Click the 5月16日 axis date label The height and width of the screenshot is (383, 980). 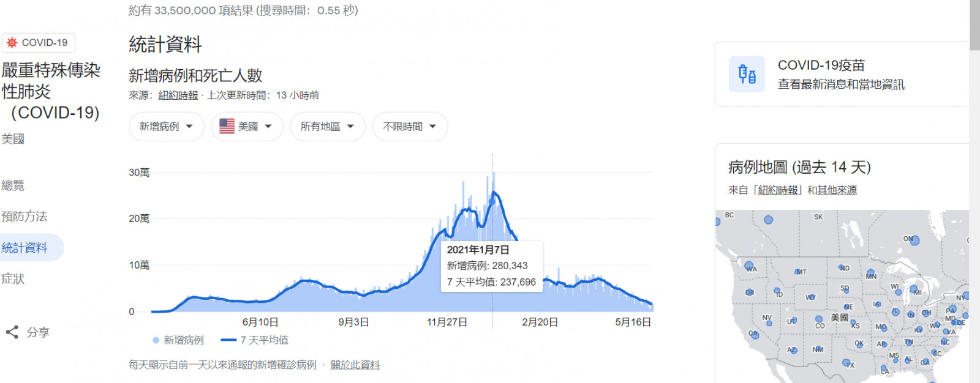tap(633, 322)
